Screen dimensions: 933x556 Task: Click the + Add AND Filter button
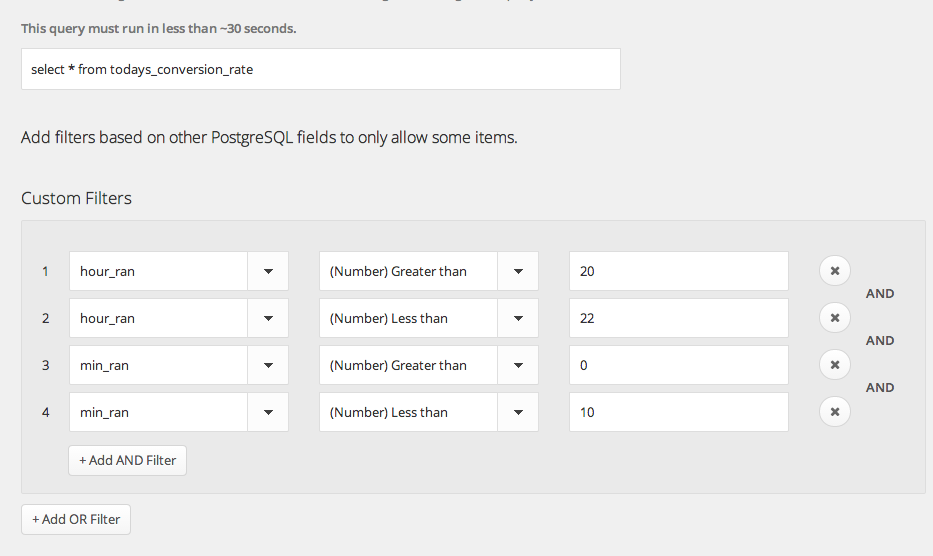point(128,460)
